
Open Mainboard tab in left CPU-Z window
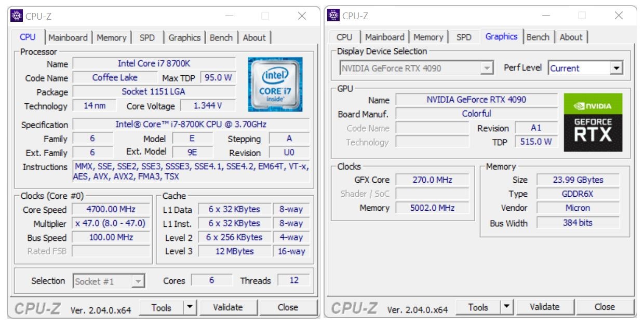[x=68, y=37]
